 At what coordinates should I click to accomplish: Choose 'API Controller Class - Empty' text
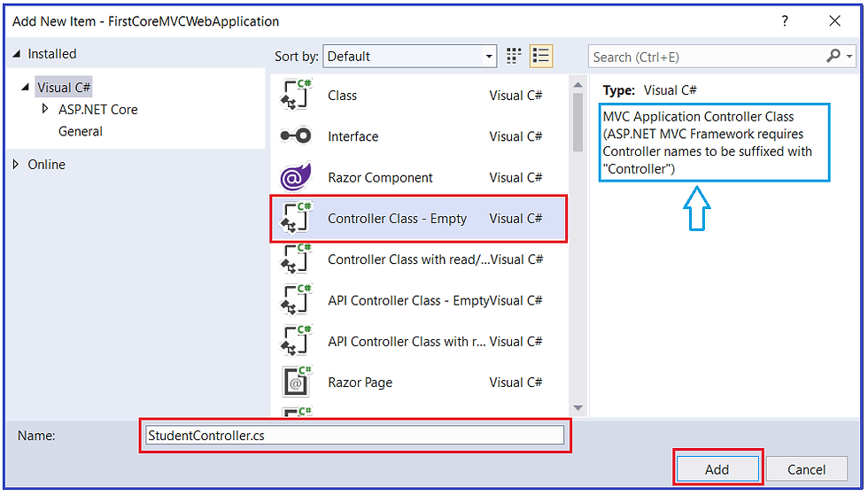(x=408, y=300)
